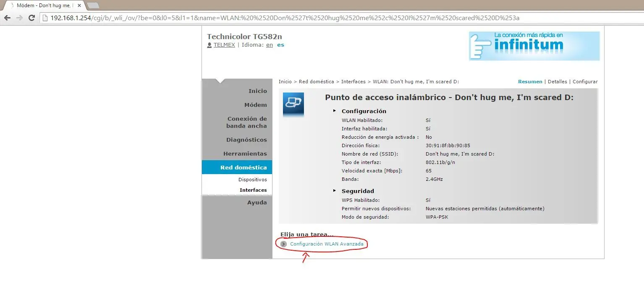Open Configuración WLAN Avanzada link
Screen dimensions: 644x291
tap(327, 244)
